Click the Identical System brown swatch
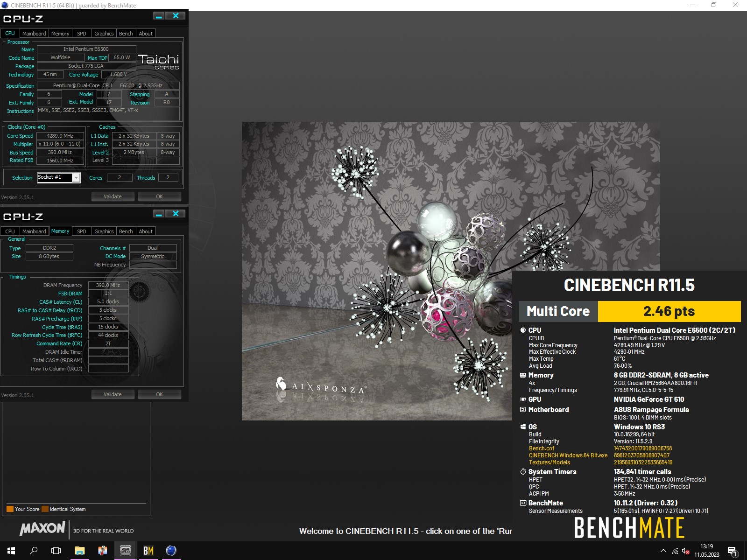Viewport: 747px width, 560px height. [x=45, y=509]
